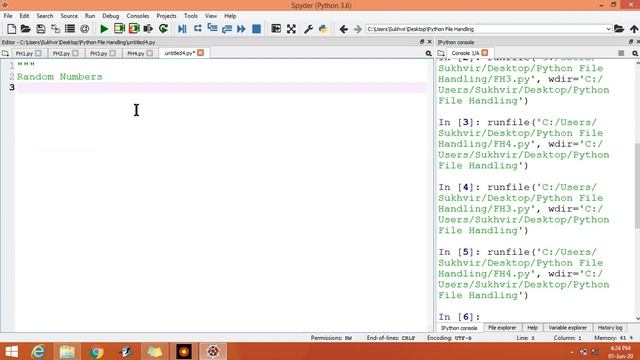The width and height of the screenshot is (640, 360).
Task: Stop debugging blue square icon
Action: (x=256, y=29)
